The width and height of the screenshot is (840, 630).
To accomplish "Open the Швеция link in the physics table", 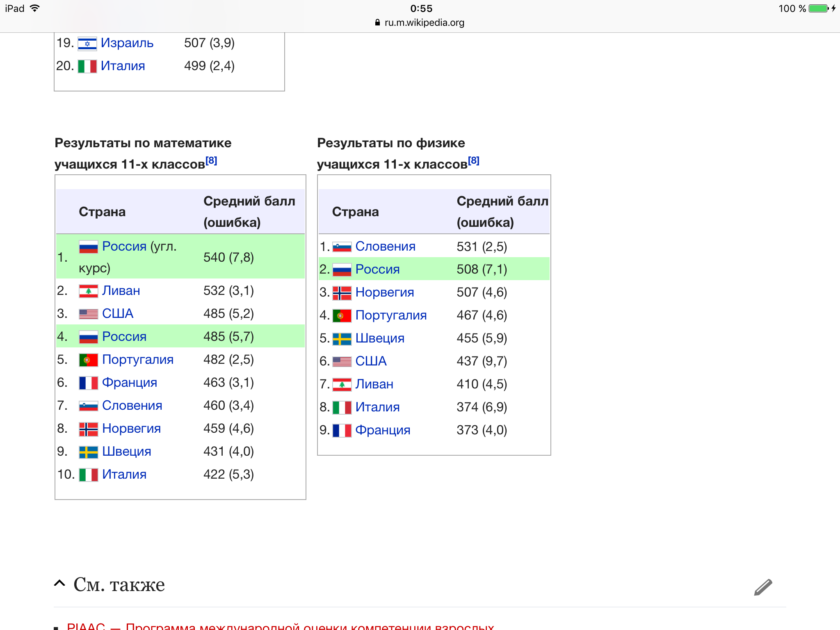I will click(x=380, y=338).
